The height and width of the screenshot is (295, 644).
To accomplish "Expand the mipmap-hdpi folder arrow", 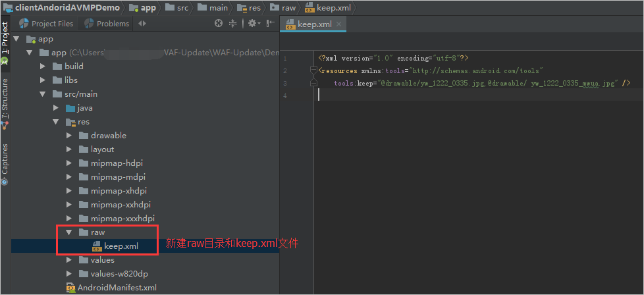I will (68, 163).
